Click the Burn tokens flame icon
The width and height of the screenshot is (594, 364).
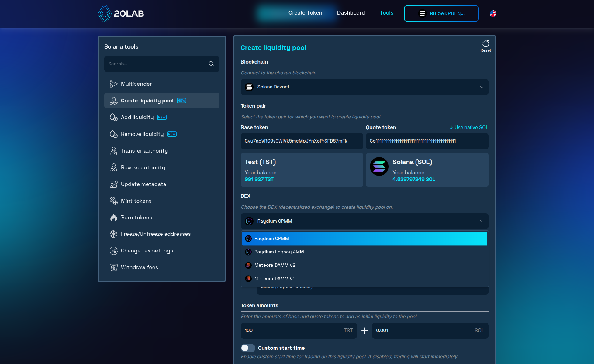[x=113, y=218]
